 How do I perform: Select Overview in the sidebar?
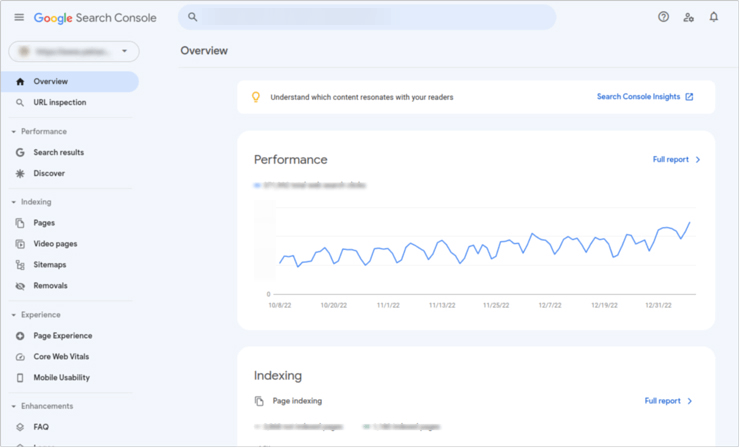pos(70,82)
